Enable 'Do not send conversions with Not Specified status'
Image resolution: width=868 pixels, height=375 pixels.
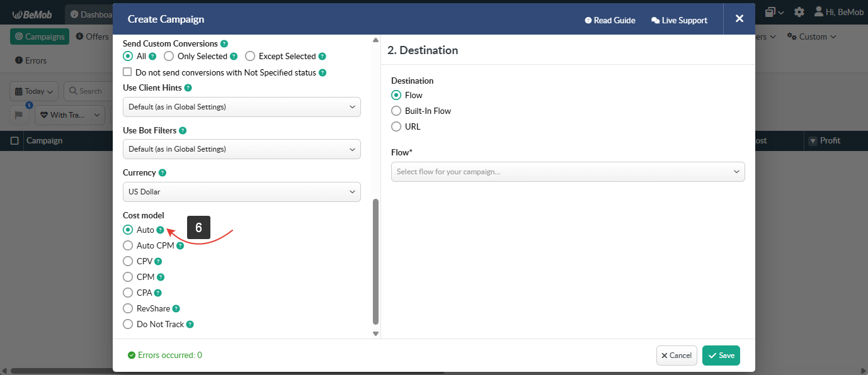pos(128,72)
